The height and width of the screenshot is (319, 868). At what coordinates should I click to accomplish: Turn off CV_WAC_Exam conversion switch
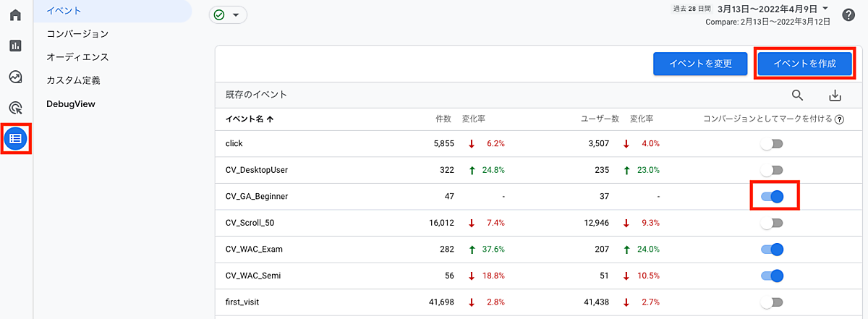pyautogui.click(x=772, y=250)
